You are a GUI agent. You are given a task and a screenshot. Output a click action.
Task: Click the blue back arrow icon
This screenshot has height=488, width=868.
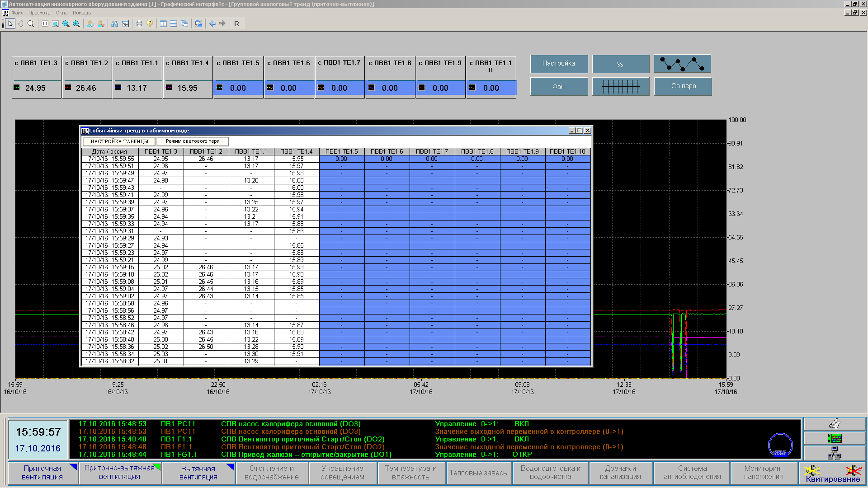pos(212,24)
